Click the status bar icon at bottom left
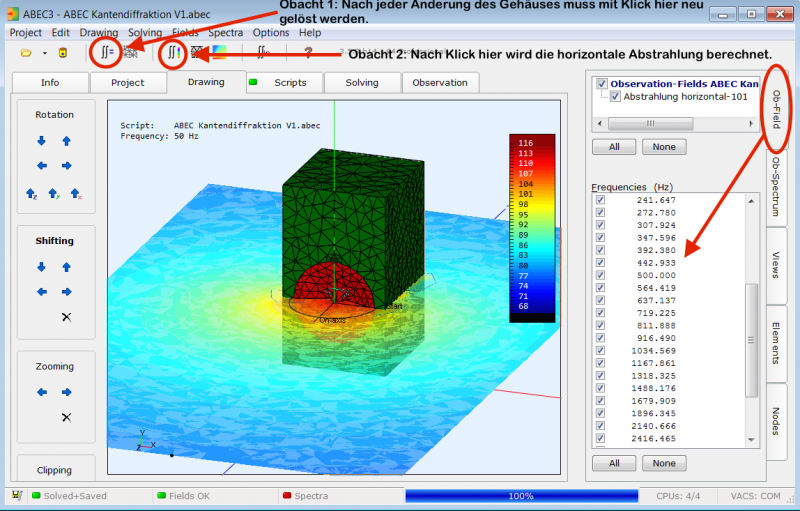 [x=17, y=495]
